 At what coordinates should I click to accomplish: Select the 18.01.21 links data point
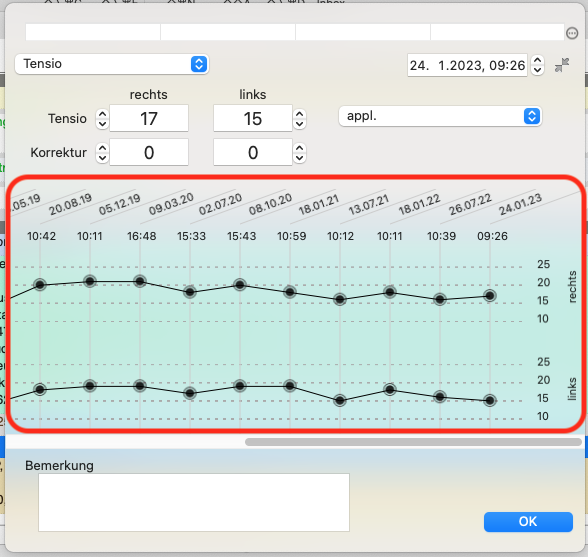click(x=340, y=400)
